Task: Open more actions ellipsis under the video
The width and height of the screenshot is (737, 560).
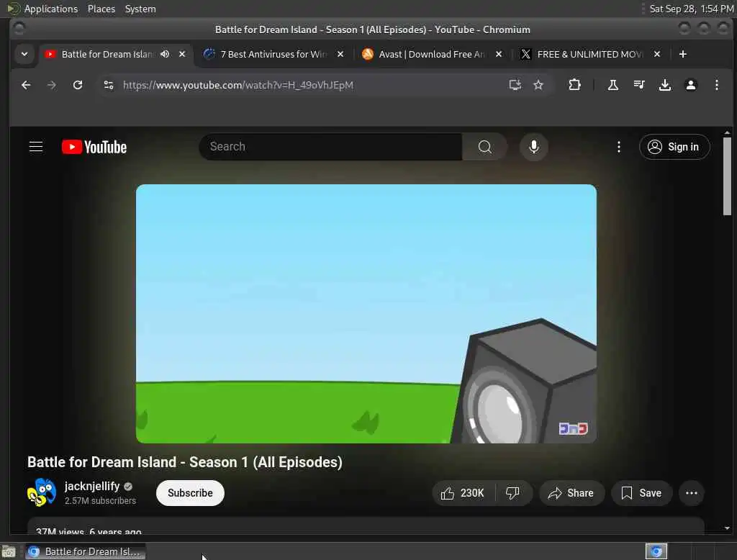Action: click(692, 493)
